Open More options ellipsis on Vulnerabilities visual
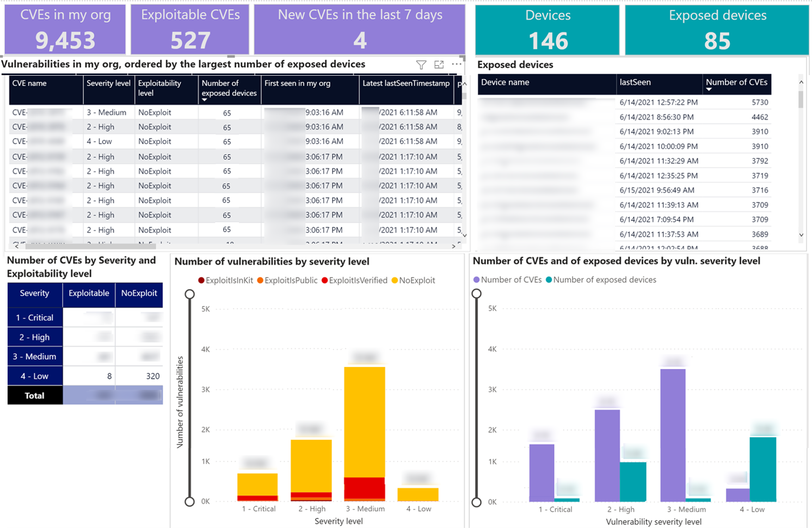The image size is (812, 528). (457, 65)
